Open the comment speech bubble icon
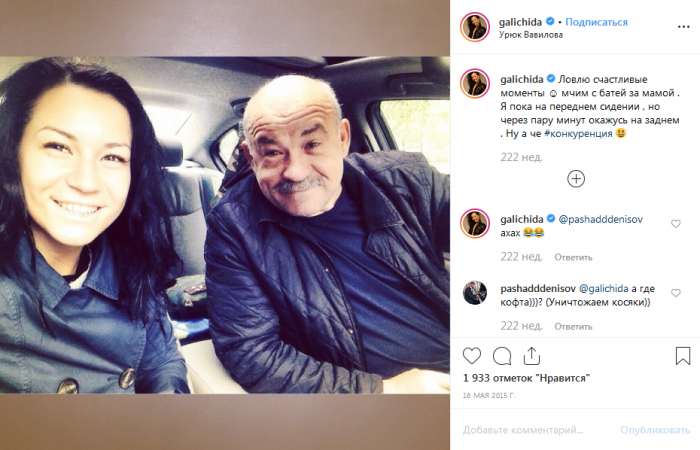 point(502,356)
